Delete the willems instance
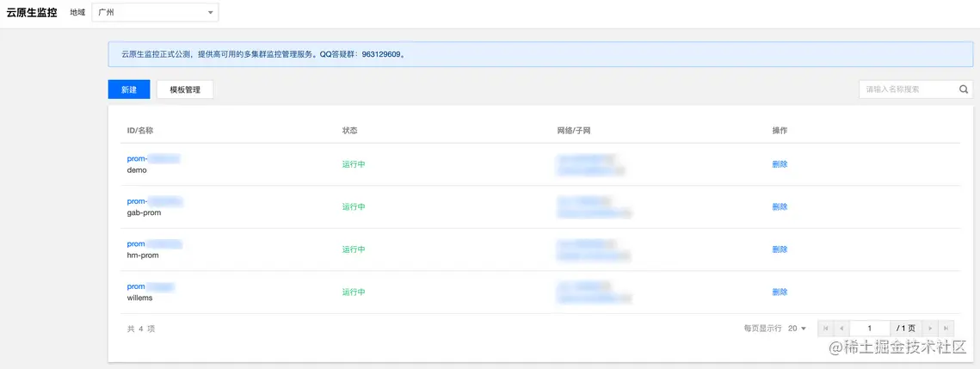The height and width of the screenshot is (369, 980). (x=780, y=292)
